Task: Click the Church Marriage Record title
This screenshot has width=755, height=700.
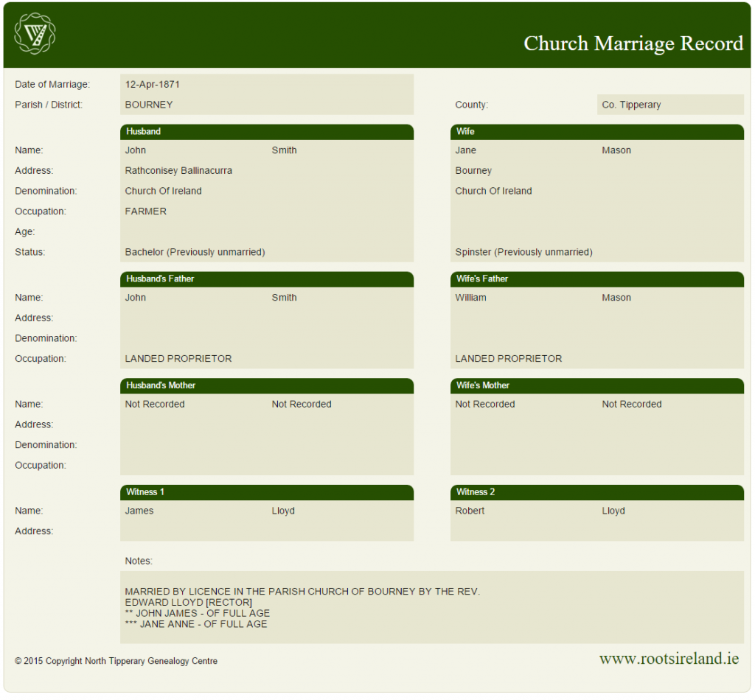Action: pos(633,43)
